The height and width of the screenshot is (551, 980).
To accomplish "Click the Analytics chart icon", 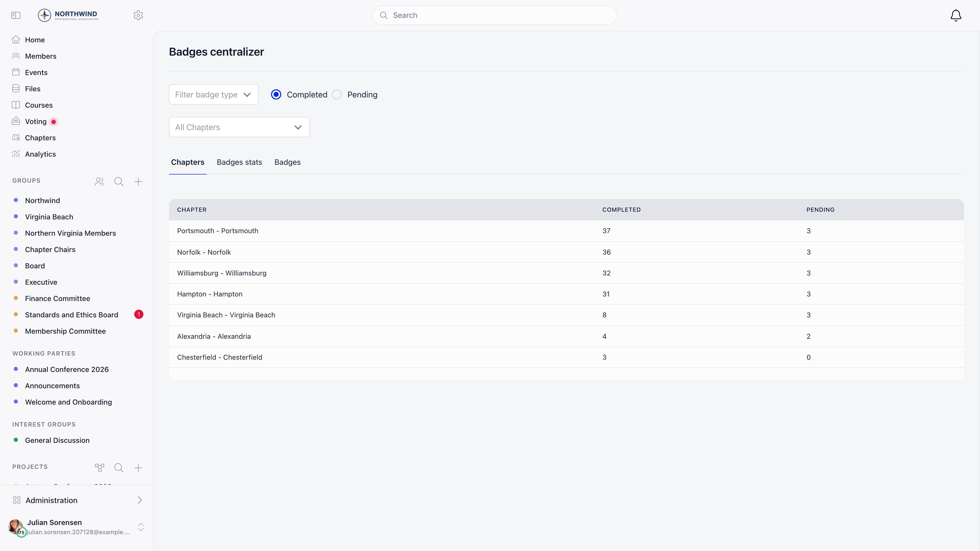I will pos(16,154).
